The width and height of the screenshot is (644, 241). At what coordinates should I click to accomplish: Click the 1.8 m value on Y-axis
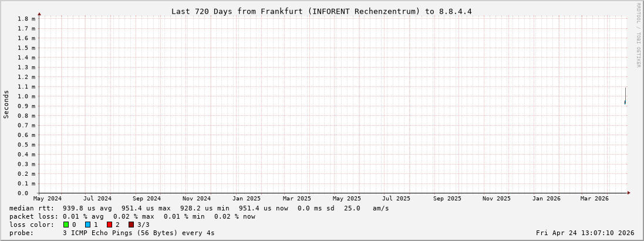tap(26, 19)
